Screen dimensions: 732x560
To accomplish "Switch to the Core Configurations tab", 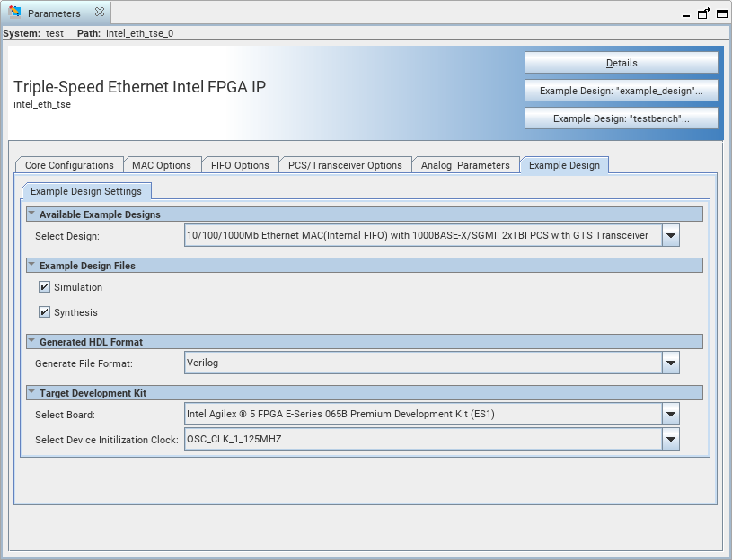I will (69, 165).
